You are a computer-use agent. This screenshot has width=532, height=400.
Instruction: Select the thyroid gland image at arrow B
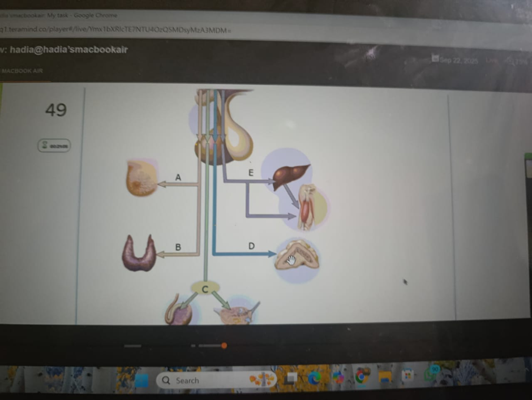139,253
